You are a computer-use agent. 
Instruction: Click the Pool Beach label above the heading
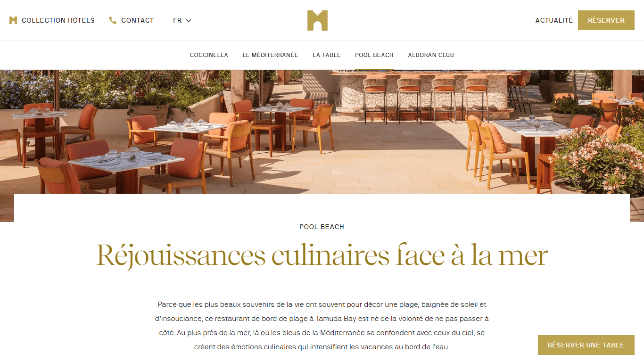point(322,227)
